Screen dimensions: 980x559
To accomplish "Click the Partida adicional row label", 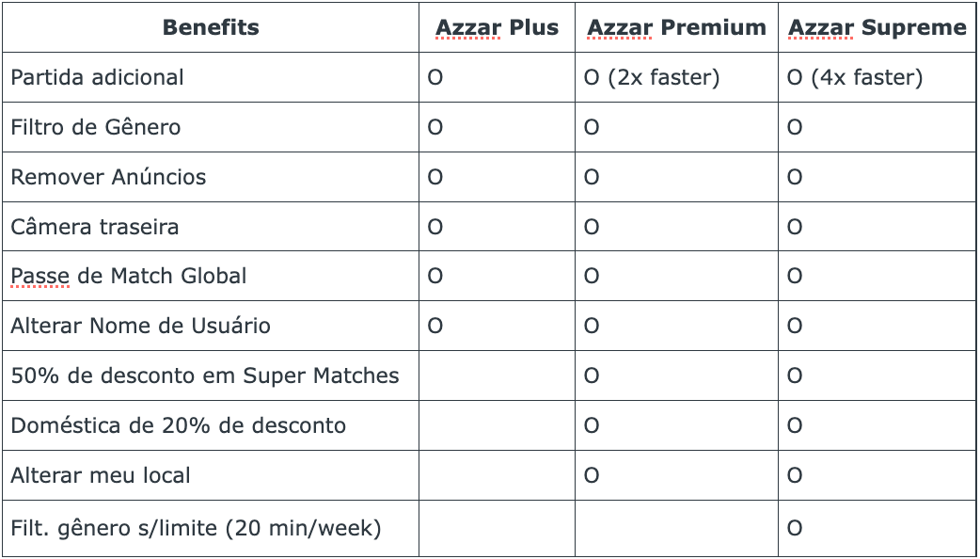I will [97, 77].
